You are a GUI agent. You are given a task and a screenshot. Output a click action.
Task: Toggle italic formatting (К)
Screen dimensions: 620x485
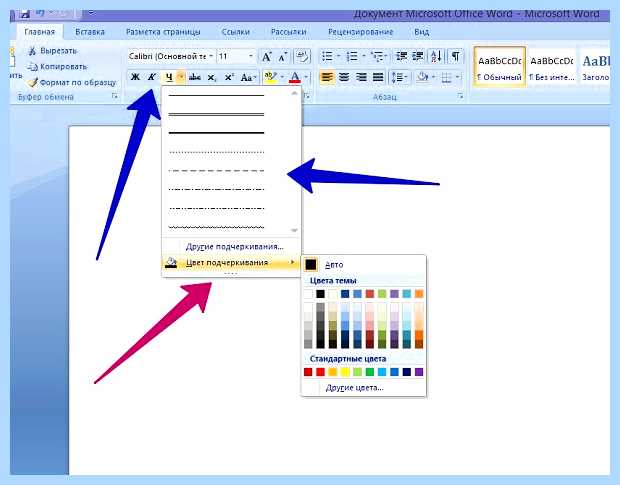pyautogui.click(x=151, y=77)
